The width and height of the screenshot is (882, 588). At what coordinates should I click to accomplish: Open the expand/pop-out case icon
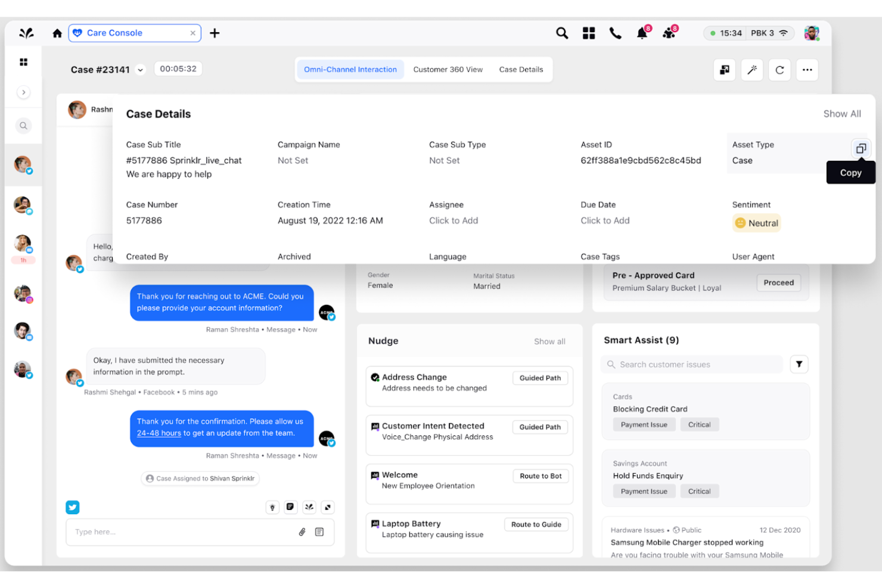pyautogui.click(x=724, y=70)
